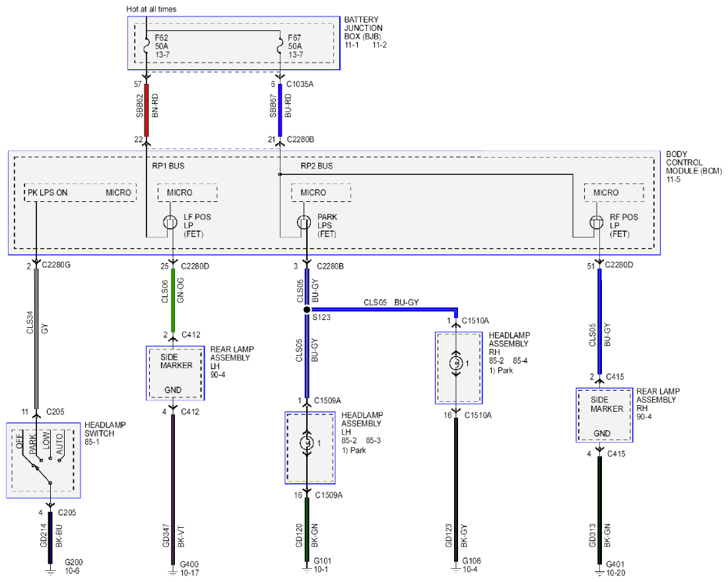Click the G101 ground label
The width and height of the screenshot is (728, 582).
pos(323,561)
